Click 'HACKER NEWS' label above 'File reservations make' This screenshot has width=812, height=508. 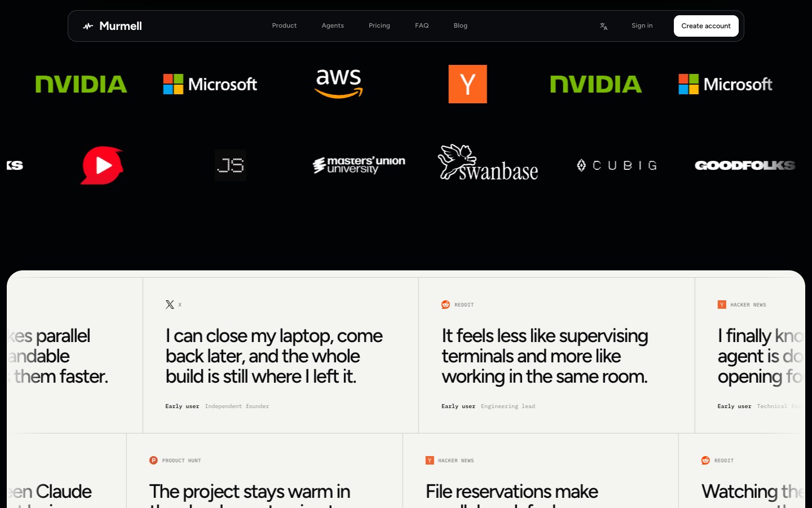pyautogui.click(x=456, y=461)
